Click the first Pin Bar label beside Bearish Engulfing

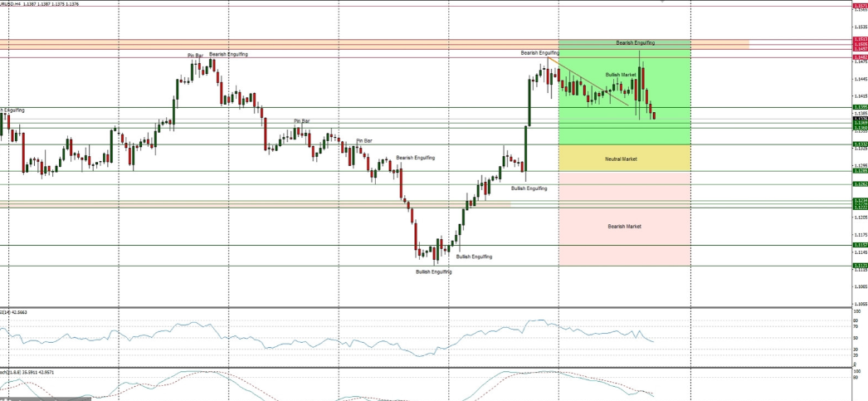click(x=195, y=56)
